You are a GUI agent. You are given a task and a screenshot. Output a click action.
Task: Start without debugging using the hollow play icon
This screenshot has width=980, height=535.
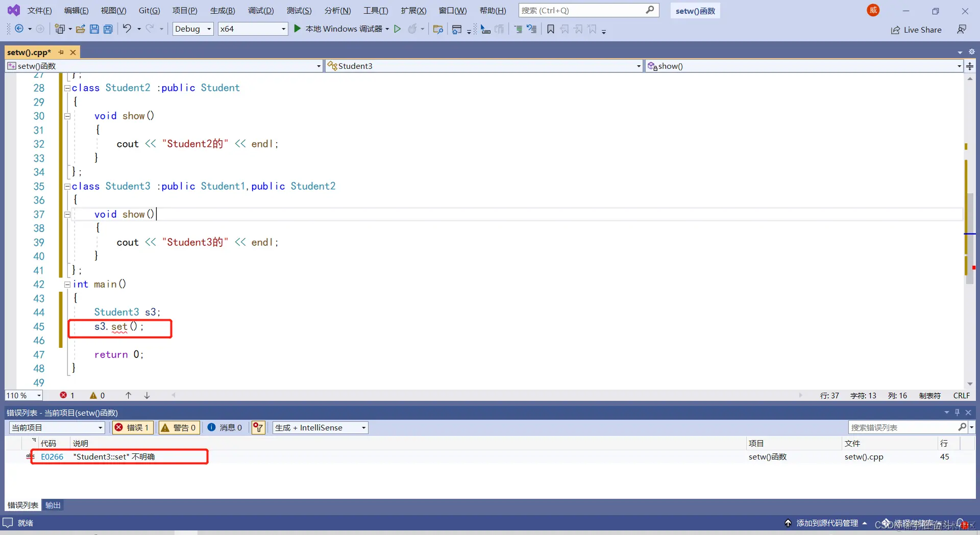[397, 29]
